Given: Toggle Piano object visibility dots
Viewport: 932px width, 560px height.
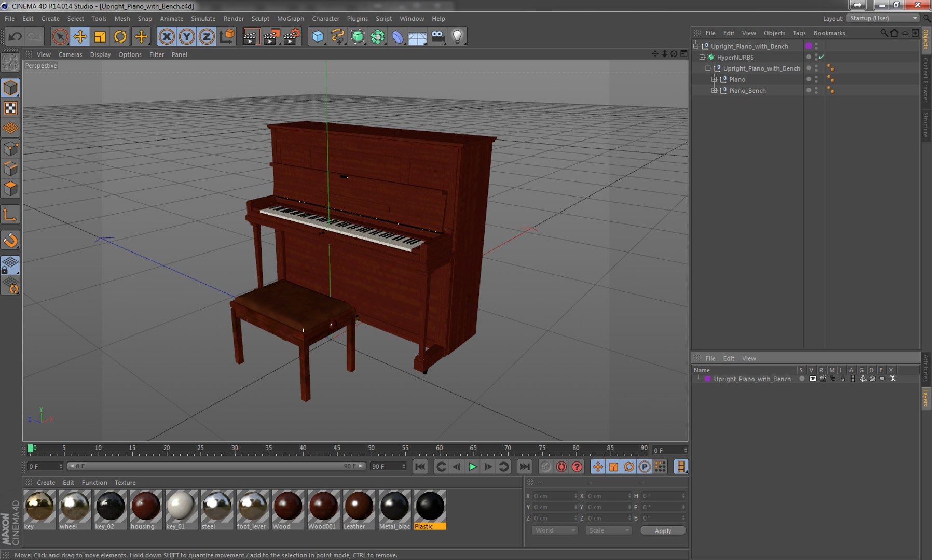Looking at the screenshot, I should (x=816, y=79).
